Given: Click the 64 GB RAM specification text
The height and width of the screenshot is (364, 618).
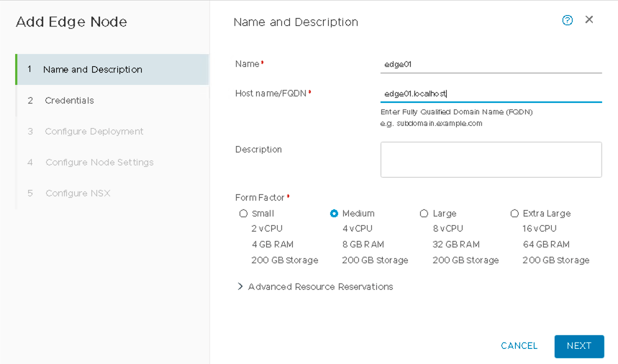Looking at the screenshot, I should (546, 245).
